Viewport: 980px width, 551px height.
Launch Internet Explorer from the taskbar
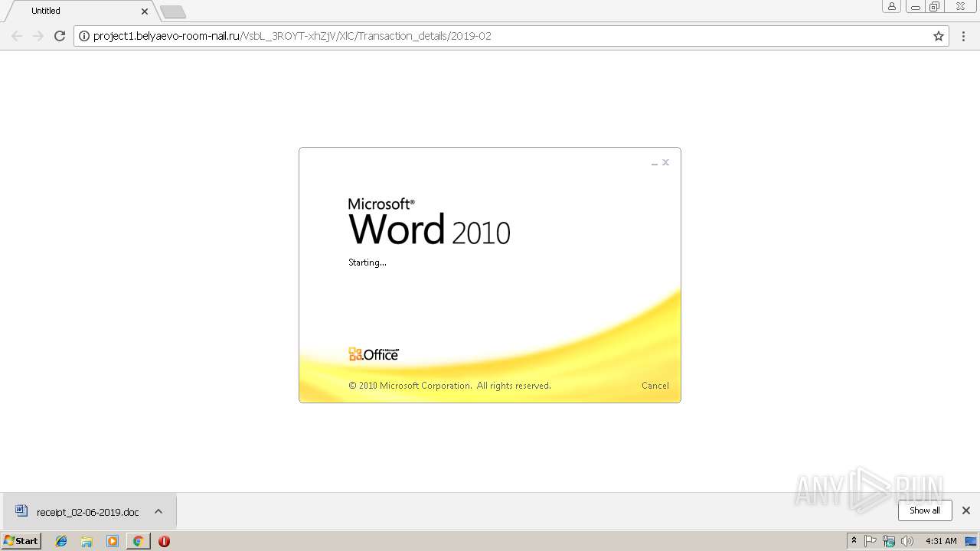pos(61,541)
